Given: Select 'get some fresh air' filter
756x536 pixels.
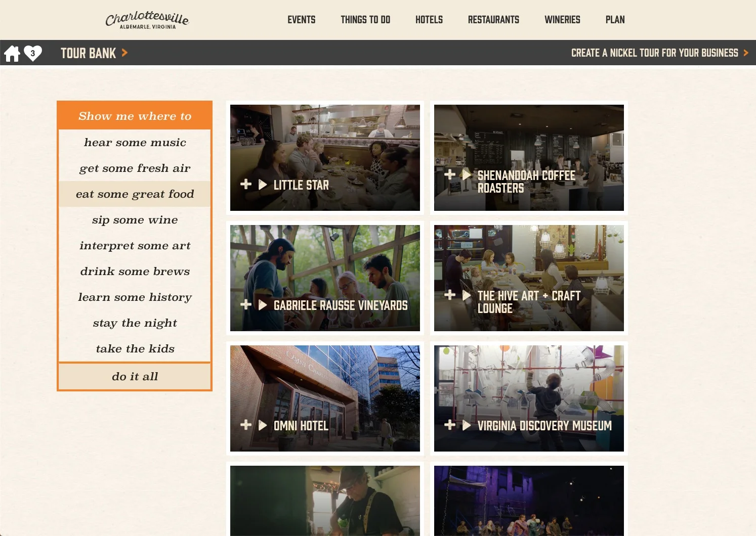Looking at the screenshot, I should (x=135, y=168).
